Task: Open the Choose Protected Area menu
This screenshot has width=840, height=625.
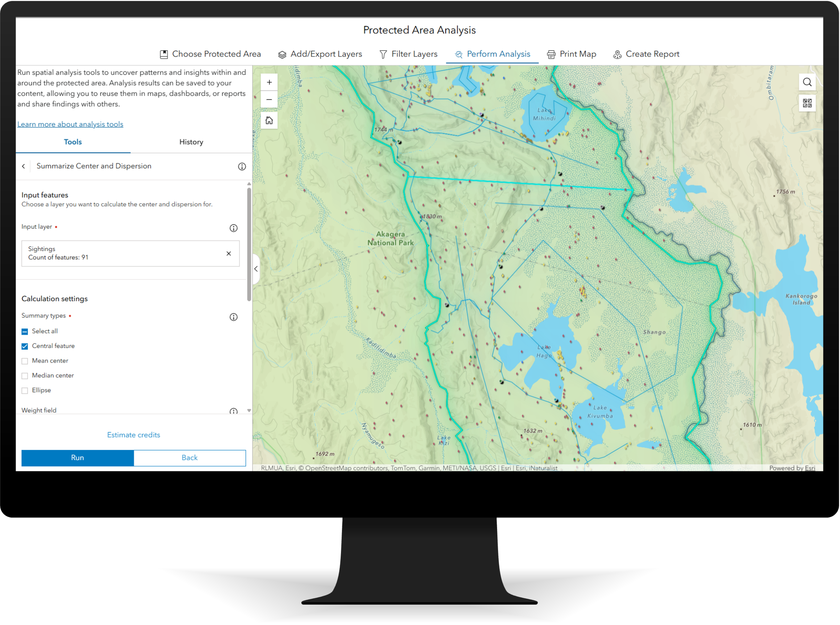Action: pyautogui.click(x=210, y=54)
